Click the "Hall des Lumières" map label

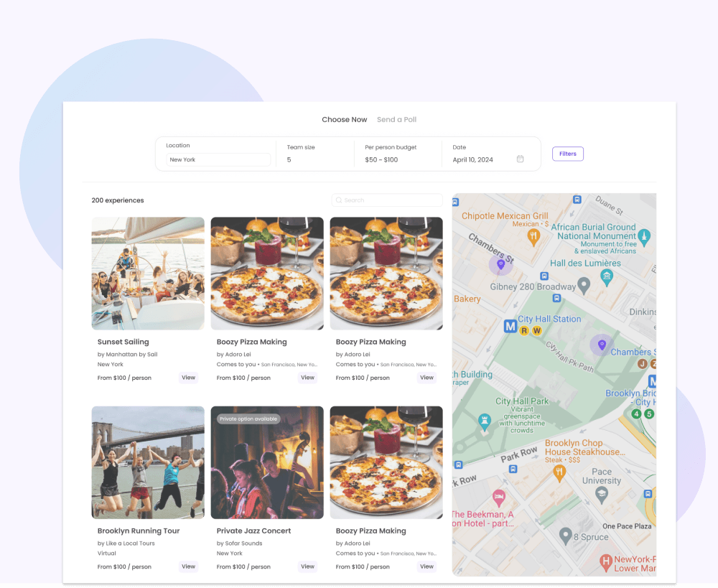pos(585,263)
